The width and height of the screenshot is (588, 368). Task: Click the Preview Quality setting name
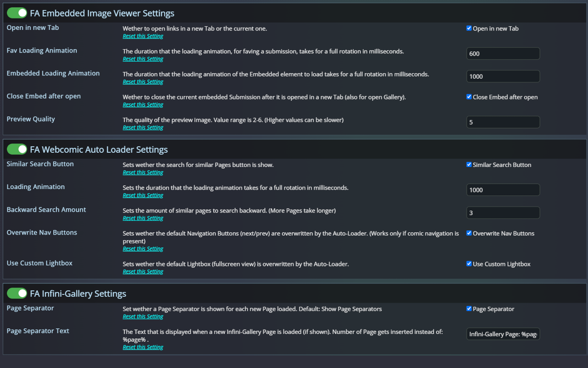[x=31, y=119]
